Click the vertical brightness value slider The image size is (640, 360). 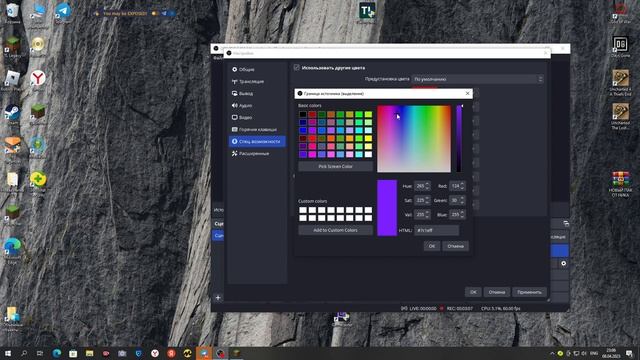point(459,139)
